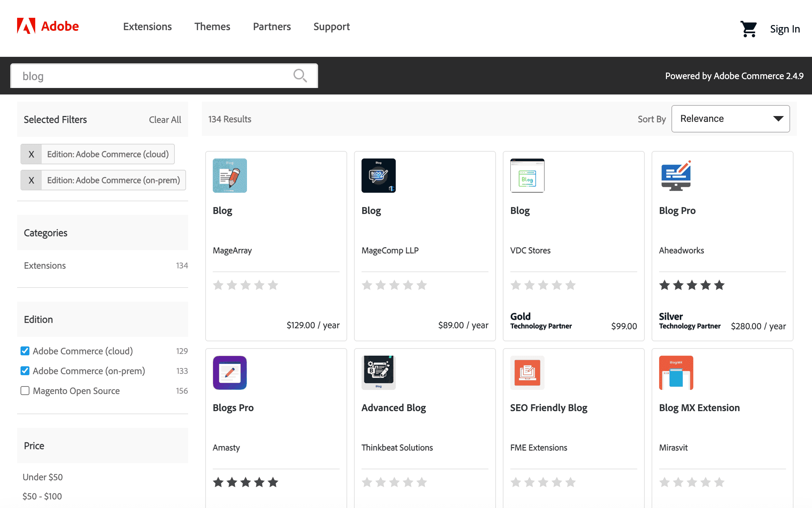Open the Sort By Relevance dropdown
Image resolution: width=812 pixels, height=508 pixels.
(x=731, y=119)
